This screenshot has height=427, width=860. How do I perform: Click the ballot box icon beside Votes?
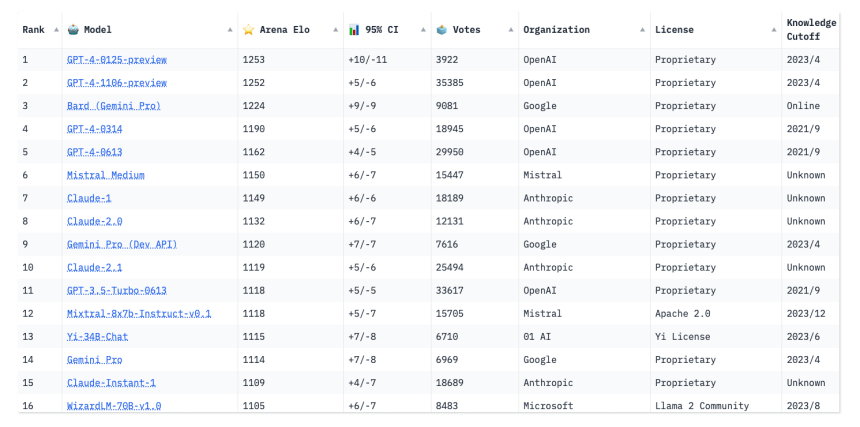coord(442,30)
